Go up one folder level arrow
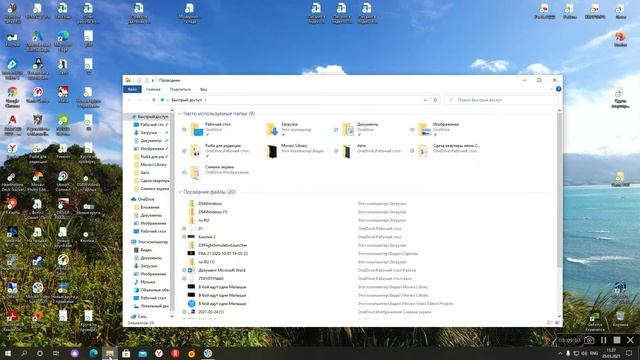The width and height of the screenshot is (640, 360). coord(154,100)
